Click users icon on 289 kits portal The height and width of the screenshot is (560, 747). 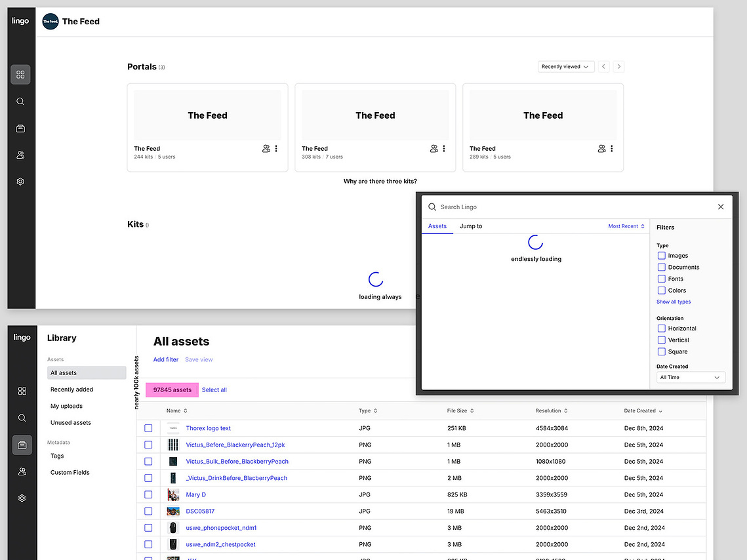(x=601, y=149)
